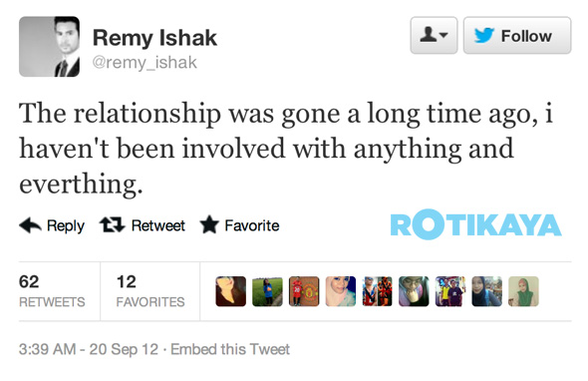588x381 pixels.
Task: Open the Manchester United crest avatar
Action: click(x=304, y=291)
